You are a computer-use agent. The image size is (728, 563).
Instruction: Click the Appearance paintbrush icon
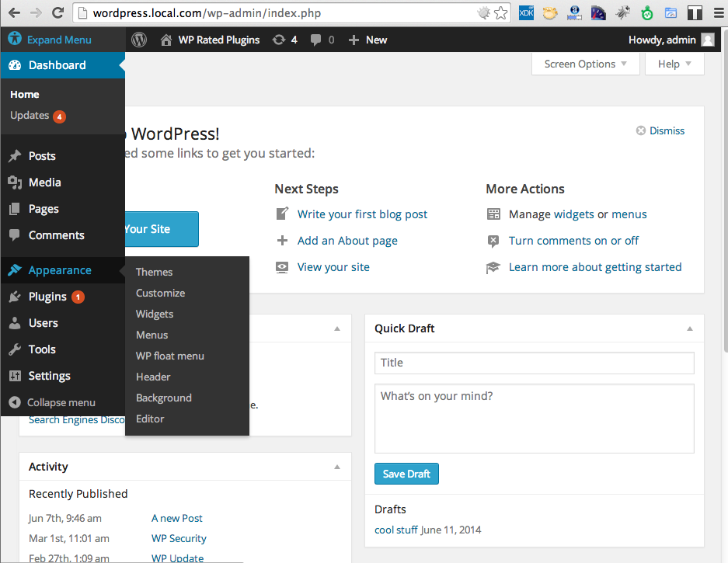tap(15, 269)
